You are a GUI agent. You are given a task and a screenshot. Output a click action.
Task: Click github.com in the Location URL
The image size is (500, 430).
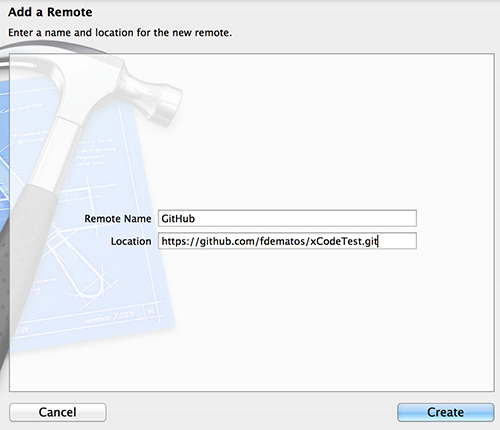[x=227, y=241]
